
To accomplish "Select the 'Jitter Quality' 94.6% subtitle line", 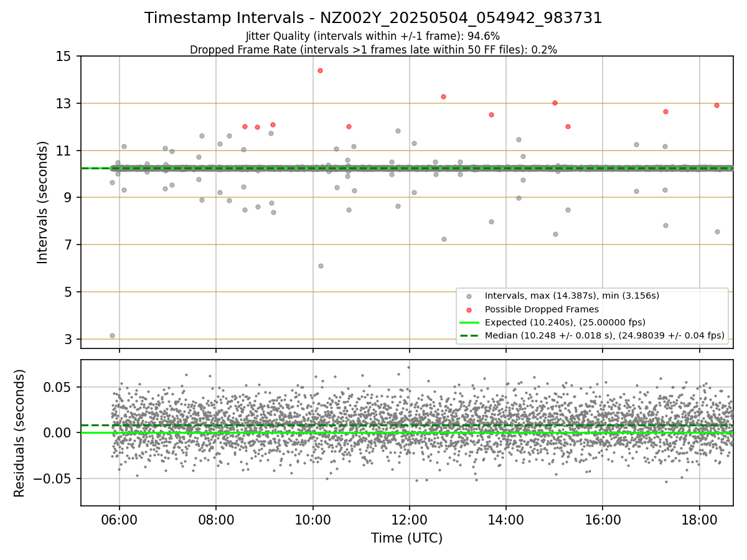I will pos(373,36).
